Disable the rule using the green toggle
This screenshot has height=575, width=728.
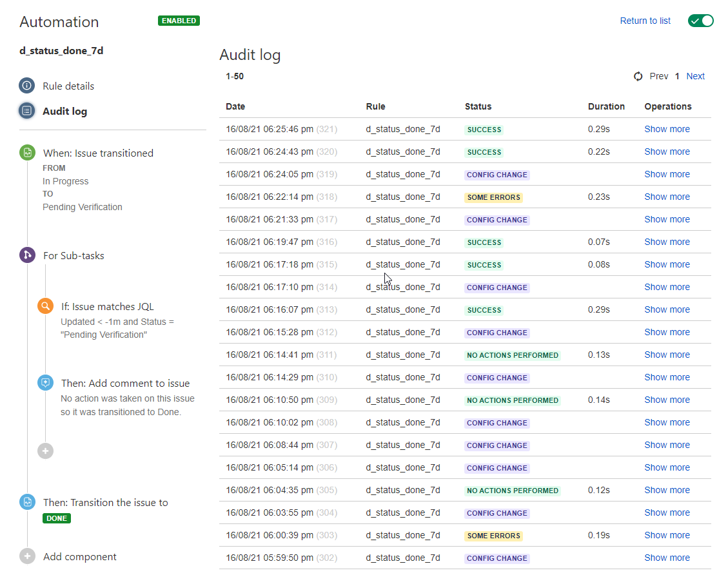[x=700, y=20]
